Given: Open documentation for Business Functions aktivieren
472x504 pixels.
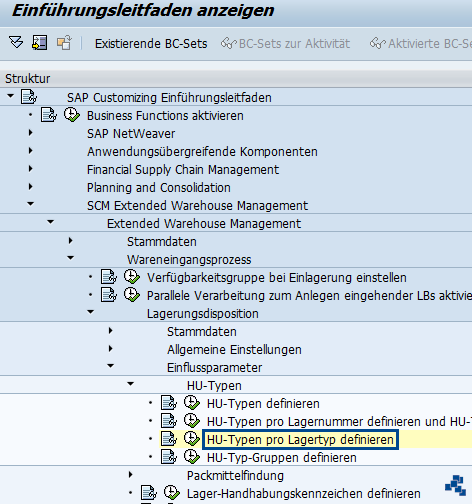Looking at the screenshot, I should tap(49, 115).
